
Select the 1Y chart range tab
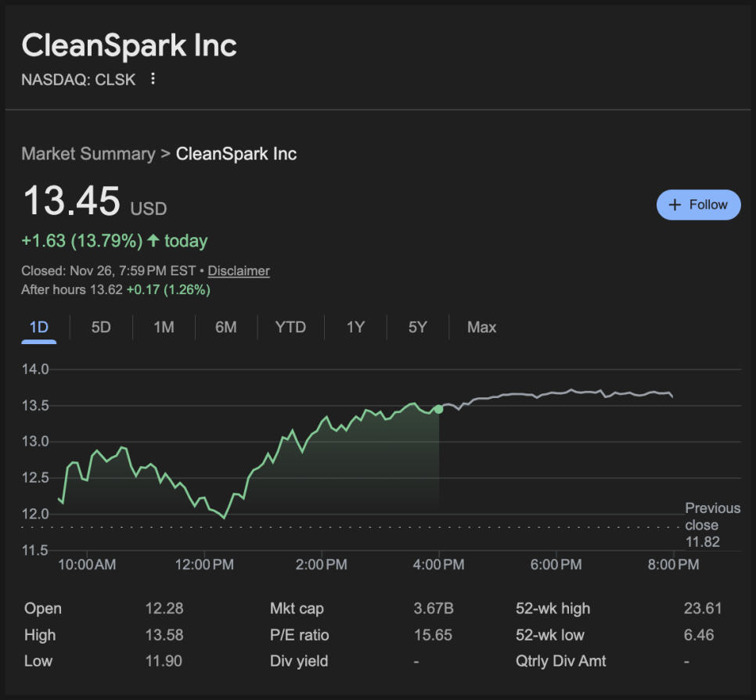tap(355, 327)
